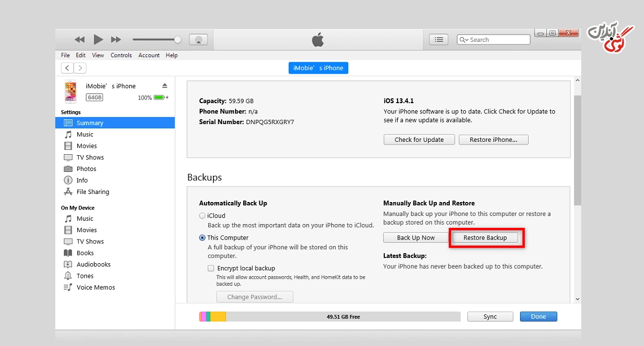This screenshot has height=346, width=644.
Task: Click the Done button
Action: pos(538,316)
